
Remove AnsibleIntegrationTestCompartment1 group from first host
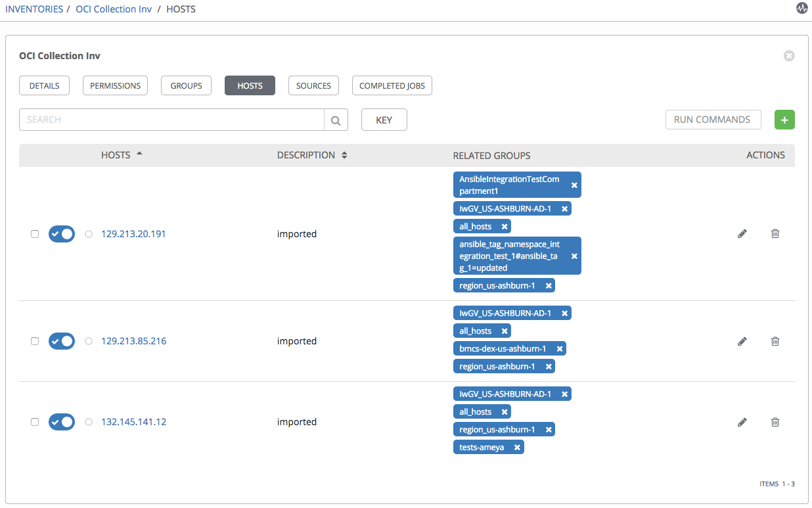pyautogui.click(x=574, y=185)
